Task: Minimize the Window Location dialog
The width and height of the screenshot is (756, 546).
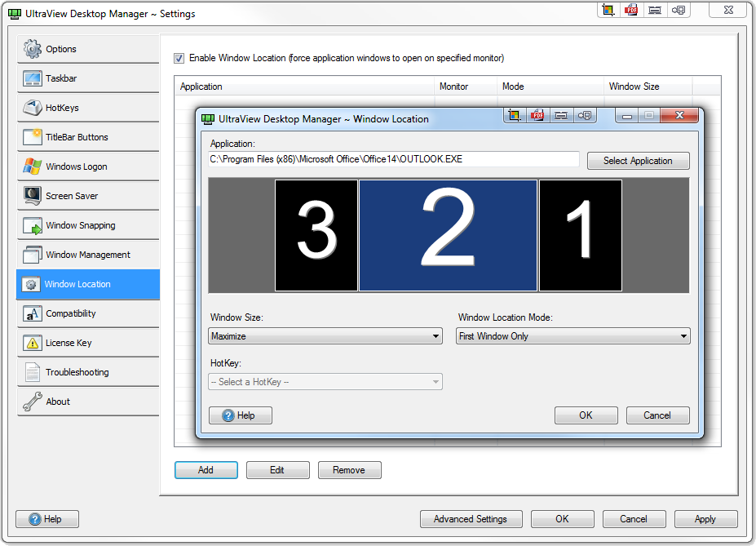Action: 627,116
